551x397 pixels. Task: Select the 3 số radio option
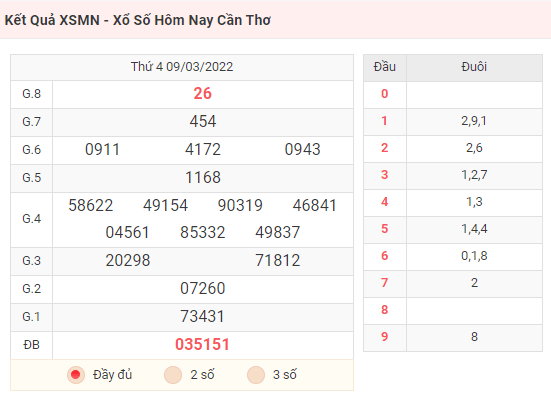(256, 375)
